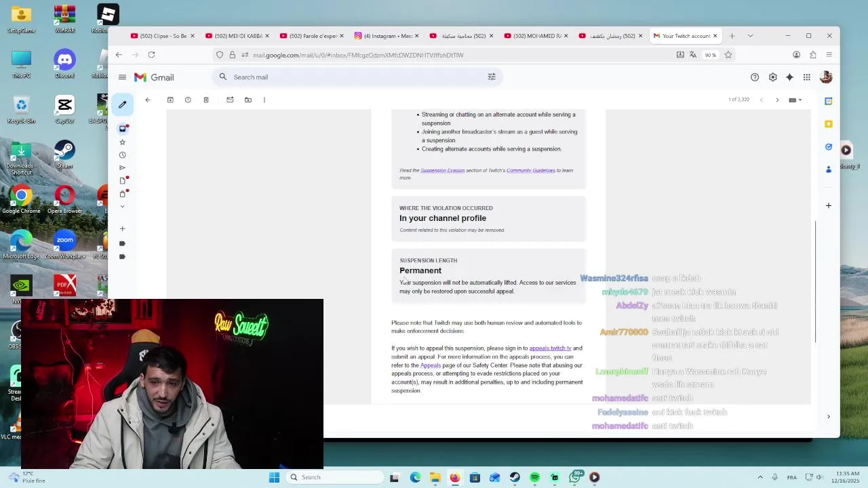Switch to the Parole d'exper tab
Viewport: 868px width, 488px height.
(311, 36)
